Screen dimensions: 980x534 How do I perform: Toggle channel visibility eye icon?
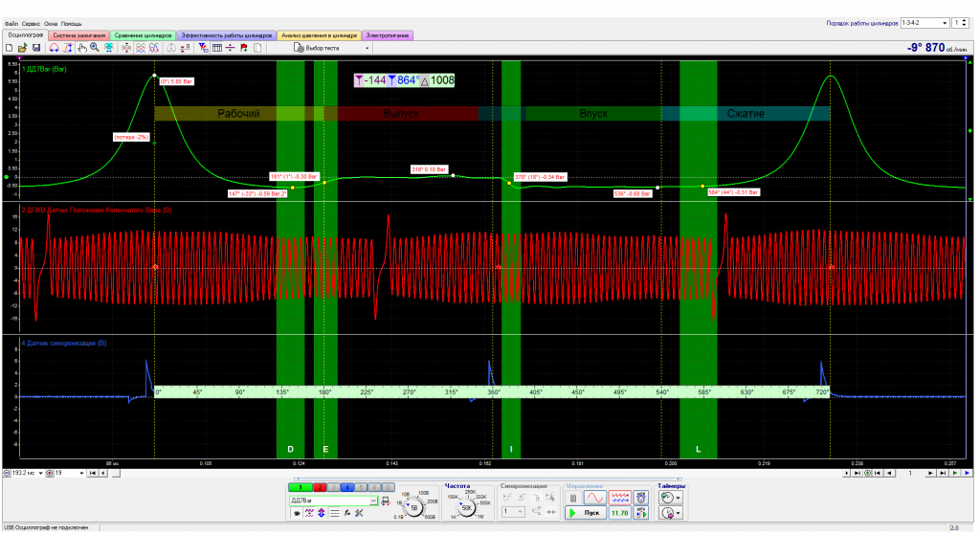click(x=297, y=513)
